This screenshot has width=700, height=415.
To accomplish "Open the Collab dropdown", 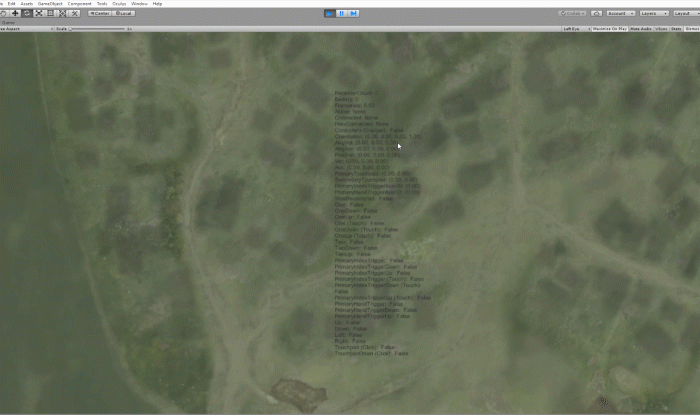I will [574, 13].
